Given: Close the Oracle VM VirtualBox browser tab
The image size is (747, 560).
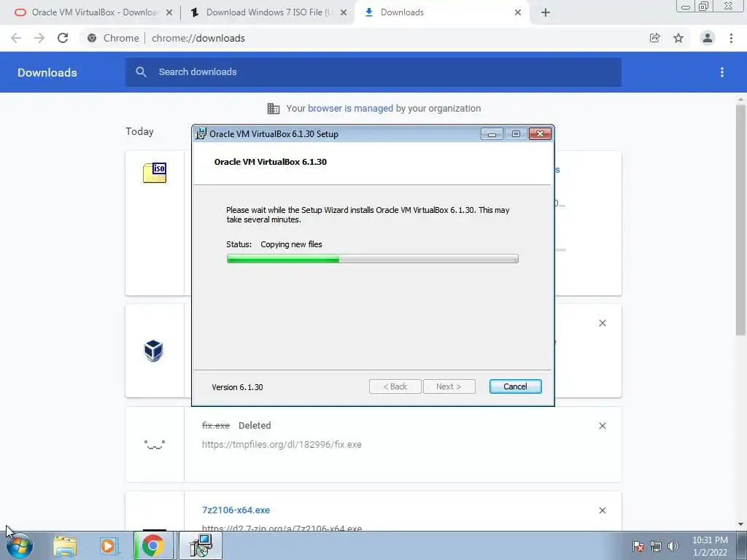Looking at the screenshot, I should tap(169, 12).
